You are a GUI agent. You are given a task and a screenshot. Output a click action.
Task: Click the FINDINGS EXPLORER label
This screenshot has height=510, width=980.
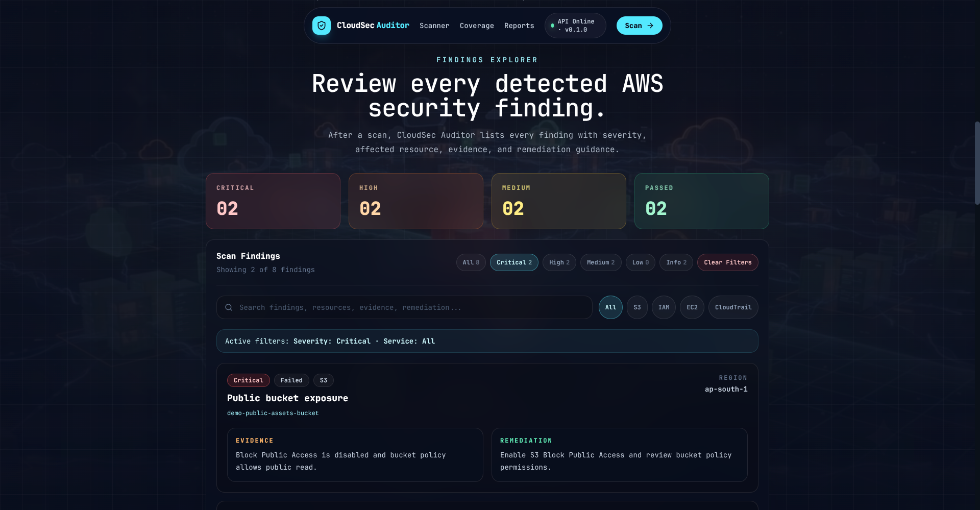click(487, 60)
